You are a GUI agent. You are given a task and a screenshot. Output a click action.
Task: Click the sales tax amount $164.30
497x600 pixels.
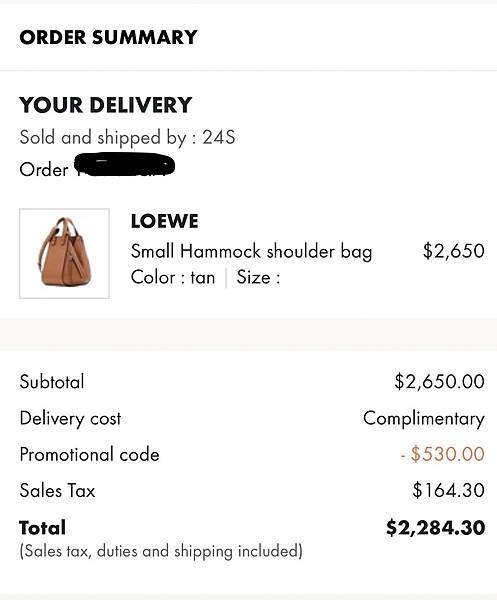click(448, 491)
